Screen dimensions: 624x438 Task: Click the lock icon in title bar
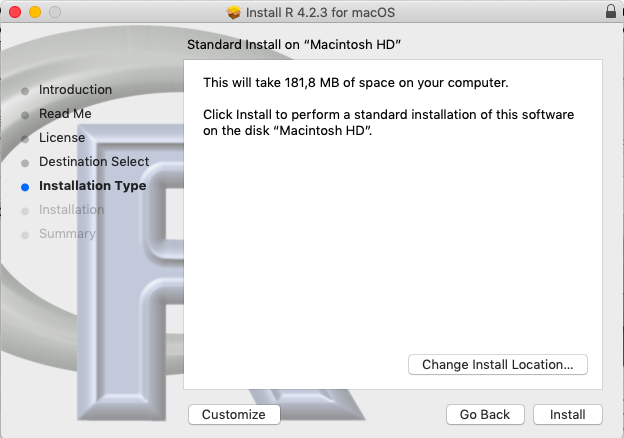(611, 12)
